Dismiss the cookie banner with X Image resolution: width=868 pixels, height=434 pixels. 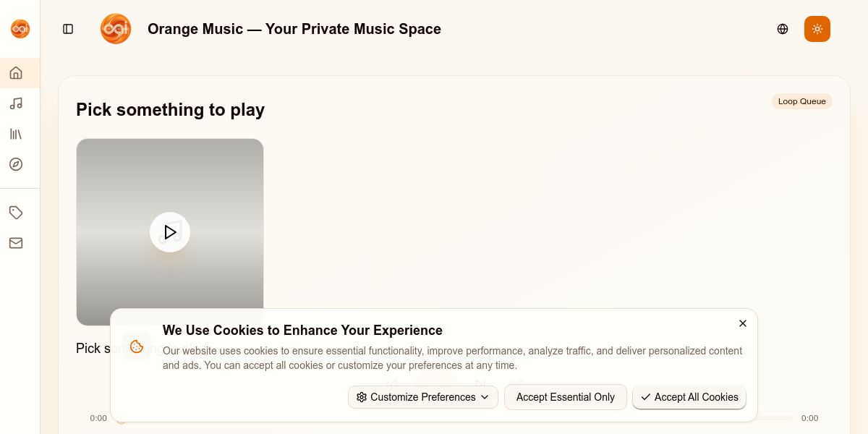[x=743, y=323]
